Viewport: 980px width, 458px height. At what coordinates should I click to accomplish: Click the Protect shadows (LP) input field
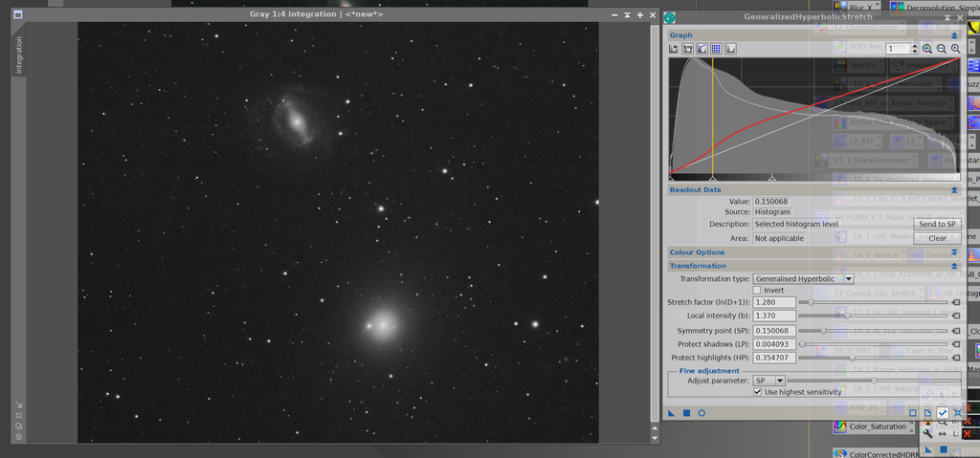coord(773,344)
